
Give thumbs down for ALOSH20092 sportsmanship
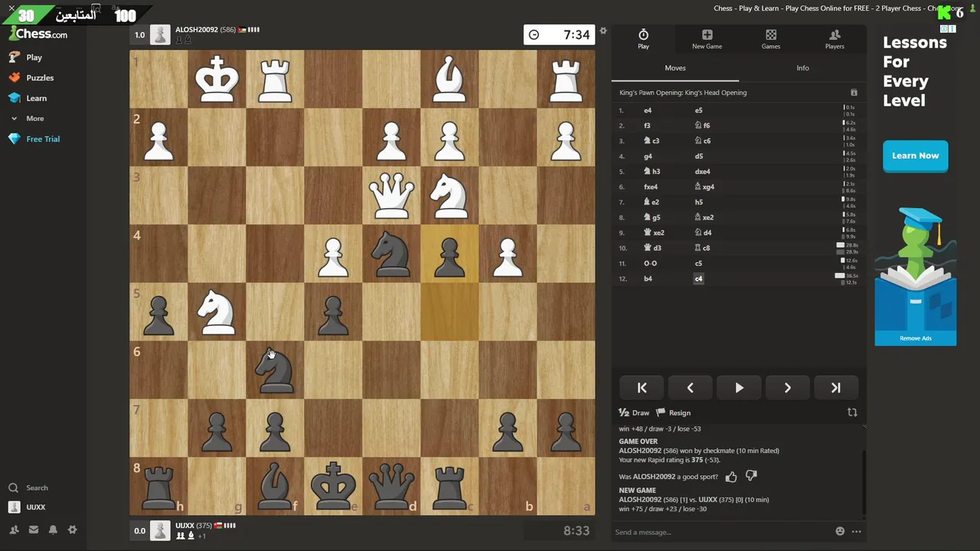pyautogui.click(x=751, y=476)
